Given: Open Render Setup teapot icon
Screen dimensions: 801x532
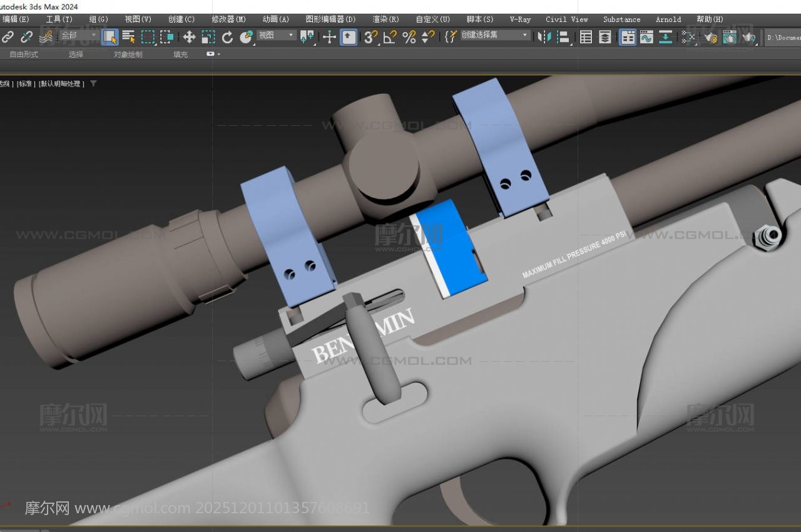Looking at the screenshot, I should [710, 38].
